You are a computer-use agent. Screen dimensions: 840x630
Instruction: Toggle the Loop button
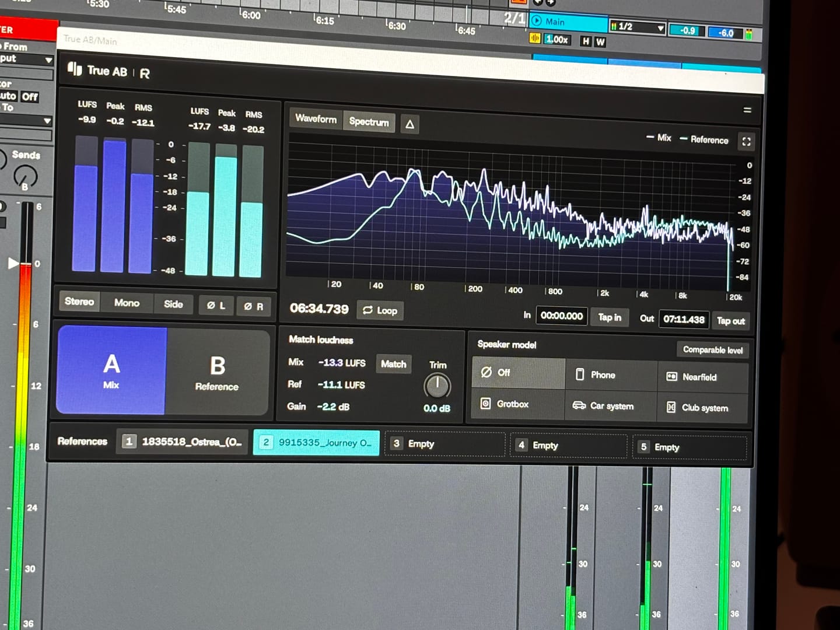[x=380, y=310]
